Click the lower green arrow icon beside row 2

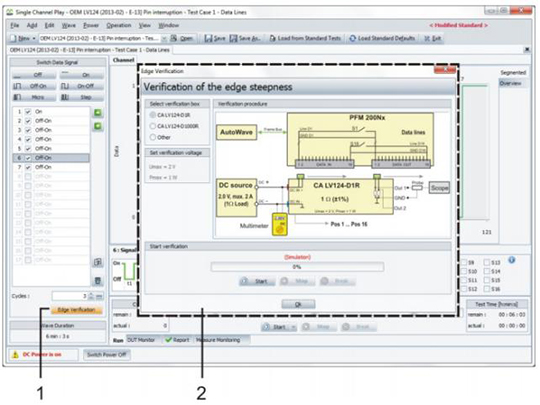point(98,126)
